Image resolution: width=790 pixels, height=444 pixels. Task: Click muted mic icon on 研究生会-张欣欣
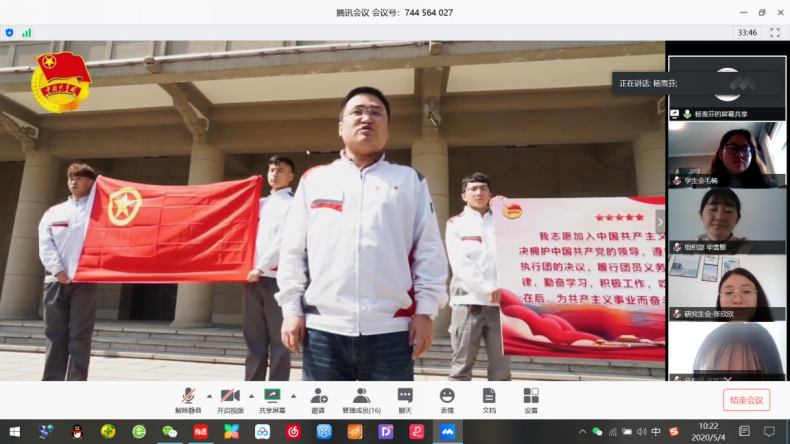[x=677, y=313]
